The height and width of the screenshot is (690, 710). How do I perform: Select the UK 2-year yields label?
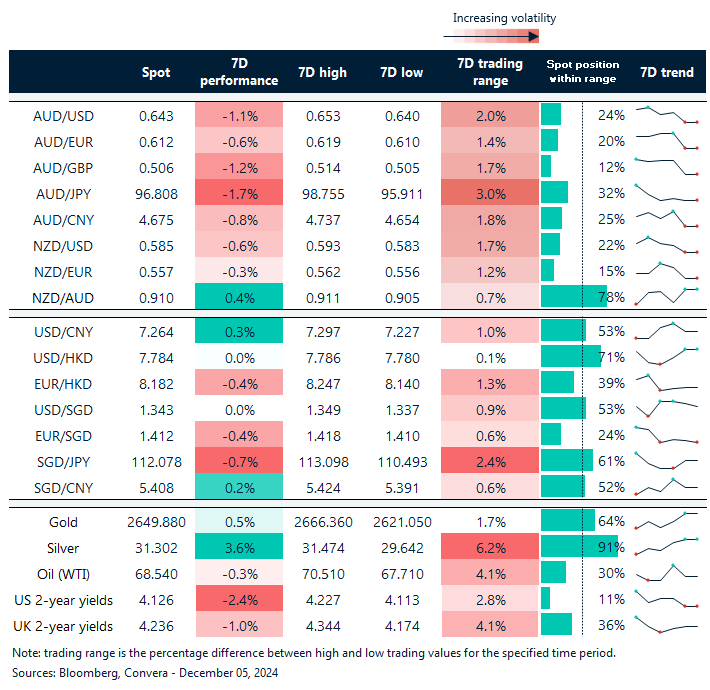coord(63,627)
